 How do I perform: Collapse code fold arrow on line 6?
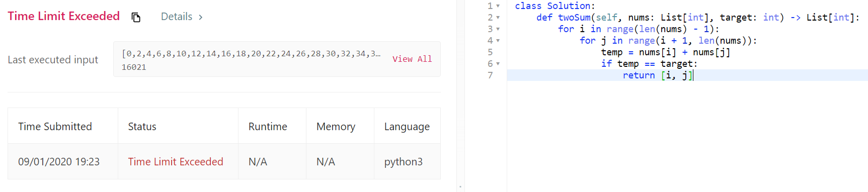click(498, 64)
